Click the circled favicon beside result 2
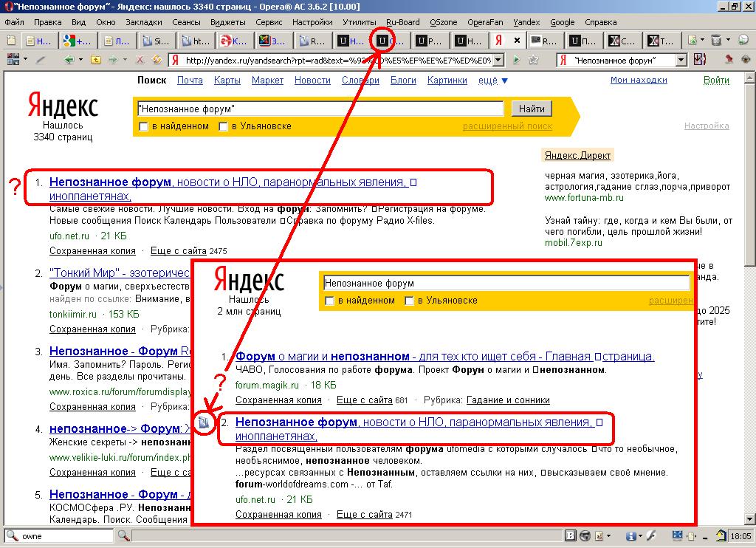 [x=204, y=422]
